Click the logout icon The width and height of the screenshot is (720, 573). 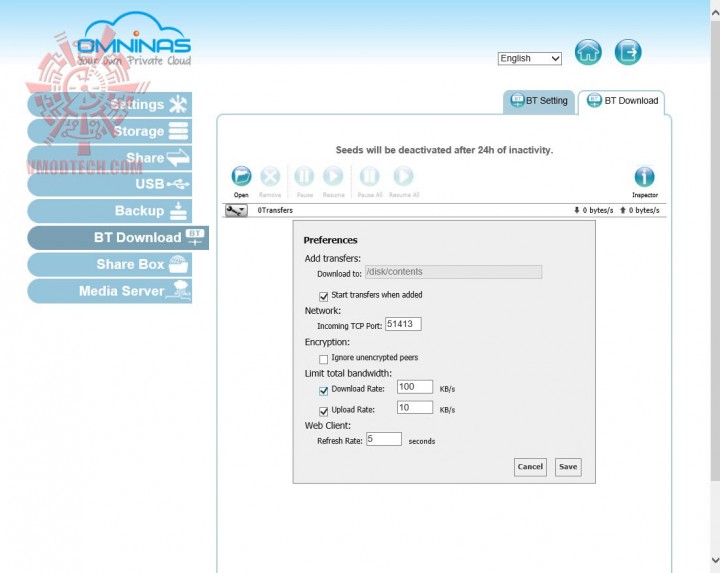[x=628, y=52]
